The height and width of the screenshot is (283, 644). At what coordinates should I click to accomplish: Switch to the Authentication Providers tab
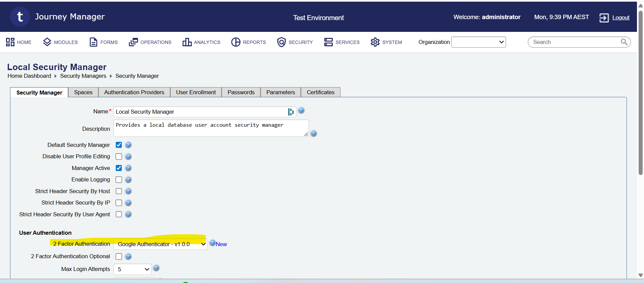point(134,92)
